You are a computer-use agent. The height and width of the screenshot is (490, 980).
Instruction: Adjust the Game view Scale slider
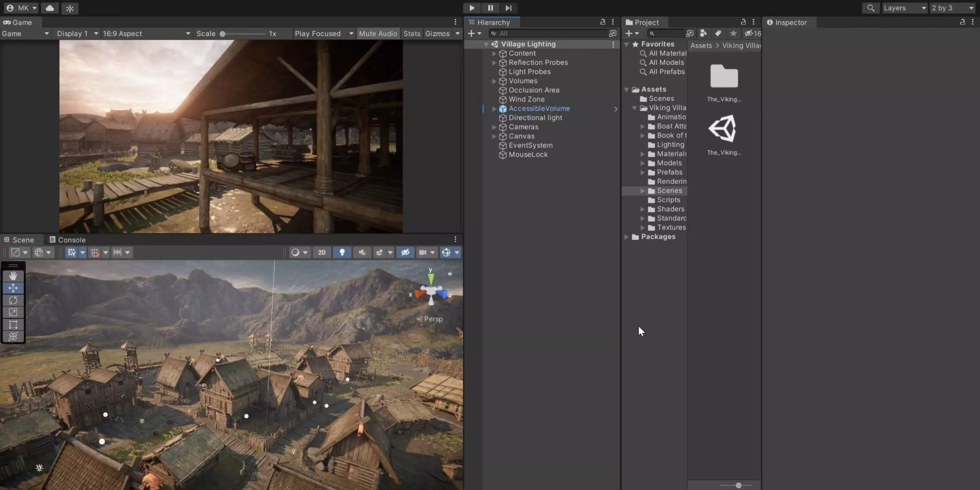pyautogui.click(x=223, y=34)
